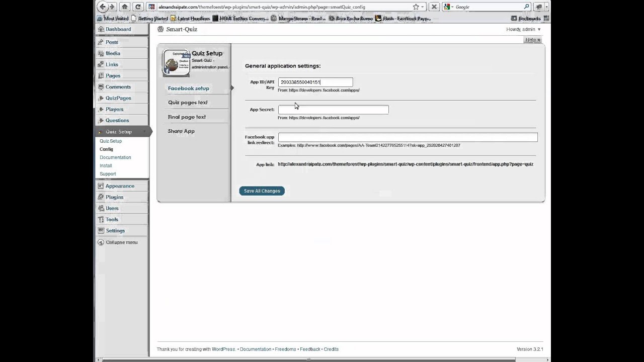Click the Dashboard icon in sidebar
The image size is (644, 362).
(101, 29)
